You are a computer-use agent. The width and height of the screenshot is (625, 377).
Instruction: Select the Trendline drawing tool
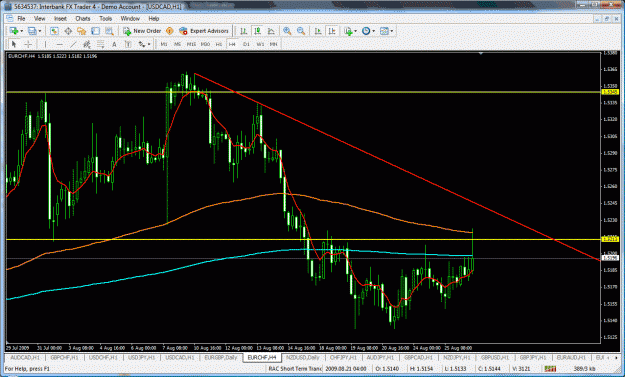(73, 44)
